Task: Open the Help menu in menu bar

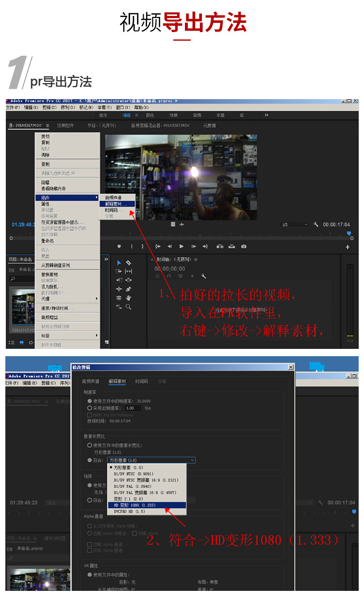Action: (142, 107)
